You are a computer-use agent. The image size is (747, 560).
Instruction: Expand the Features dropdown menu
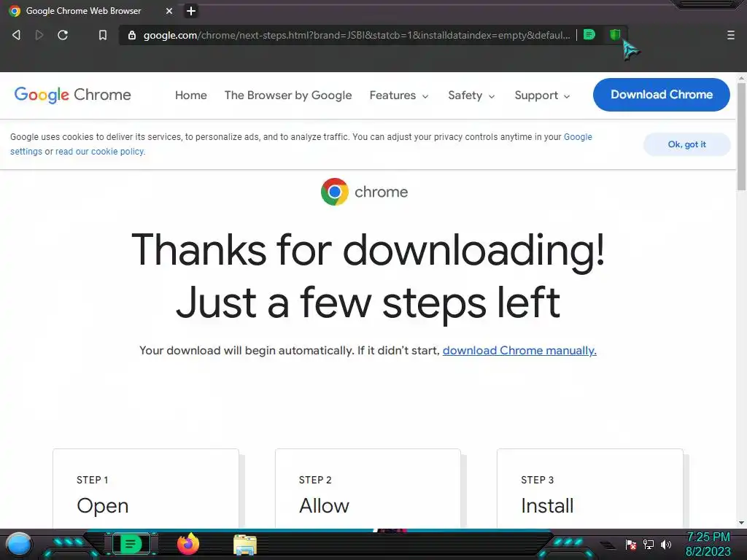point(399,96)
